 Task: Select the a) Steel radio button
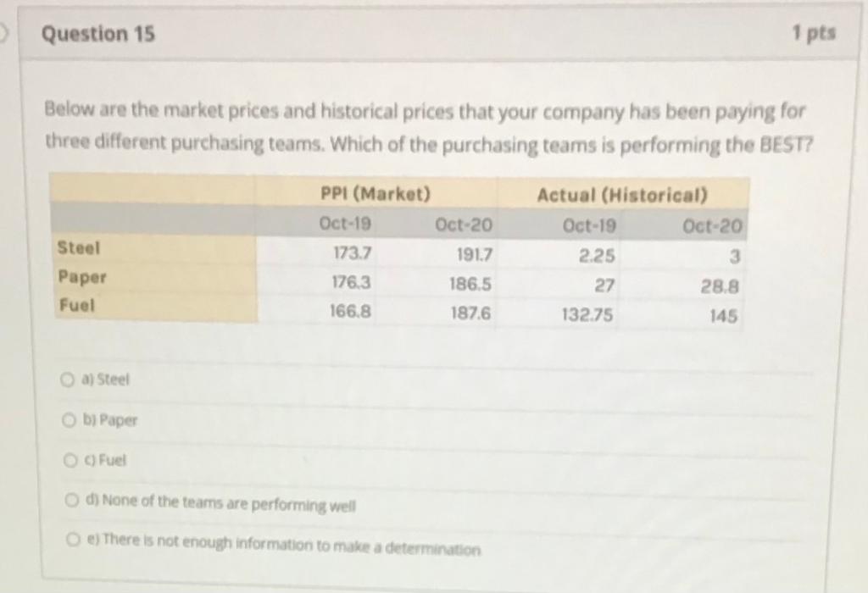(x=67, y=380)
